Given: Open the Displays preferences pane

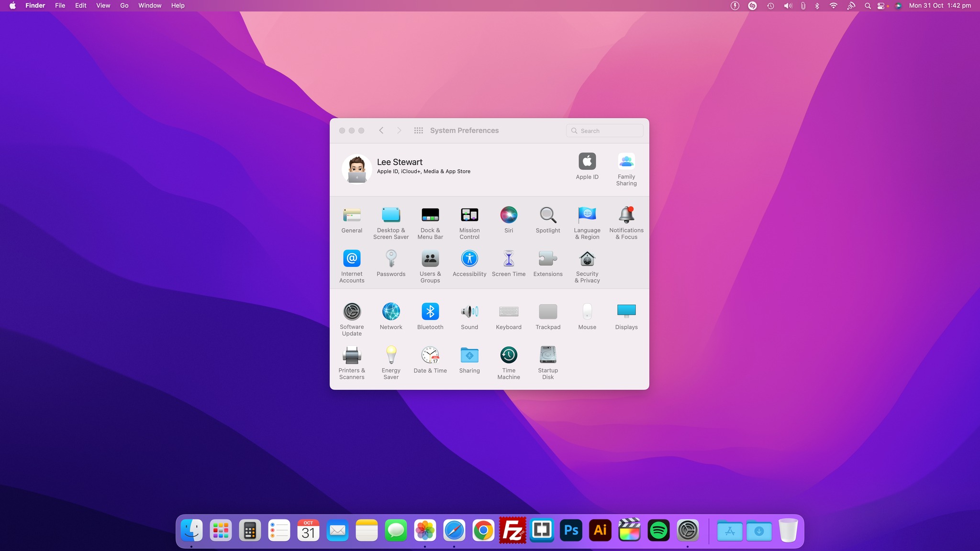Looking at the screenshot, I should [x=626, y=317].
